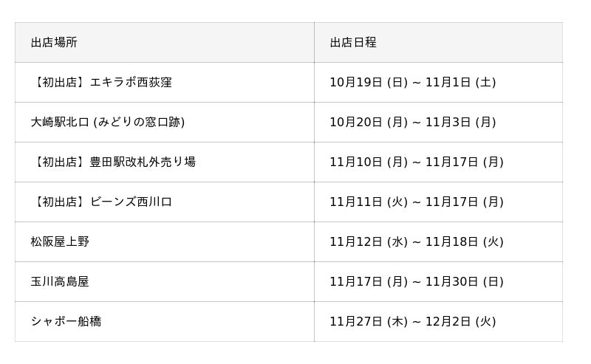The width and height of the screenshot is (591, 364).
Task: Click the 大崎駅北口 (みどりの窓口跡) cell
Action: 108,123
